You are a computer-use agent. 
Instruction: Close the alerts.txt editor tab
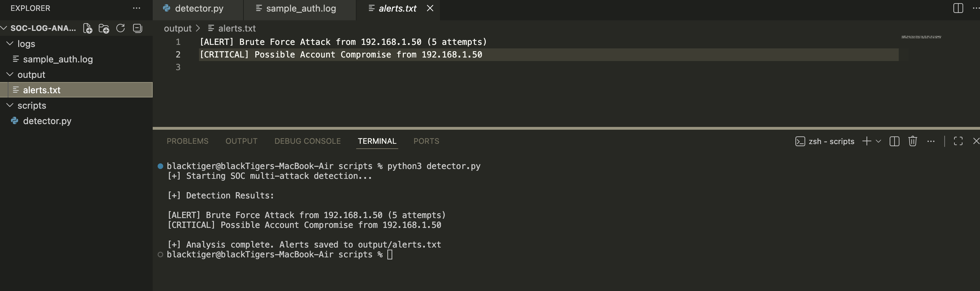430,8
